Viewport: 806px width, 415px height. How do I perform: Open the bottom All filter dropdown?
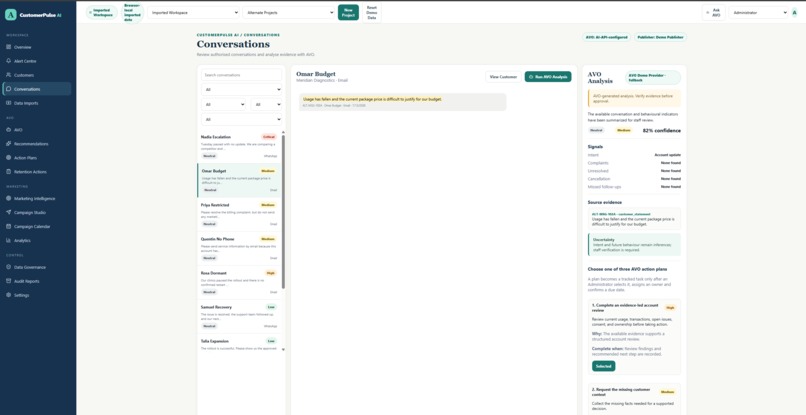click(x=241, y=119)
